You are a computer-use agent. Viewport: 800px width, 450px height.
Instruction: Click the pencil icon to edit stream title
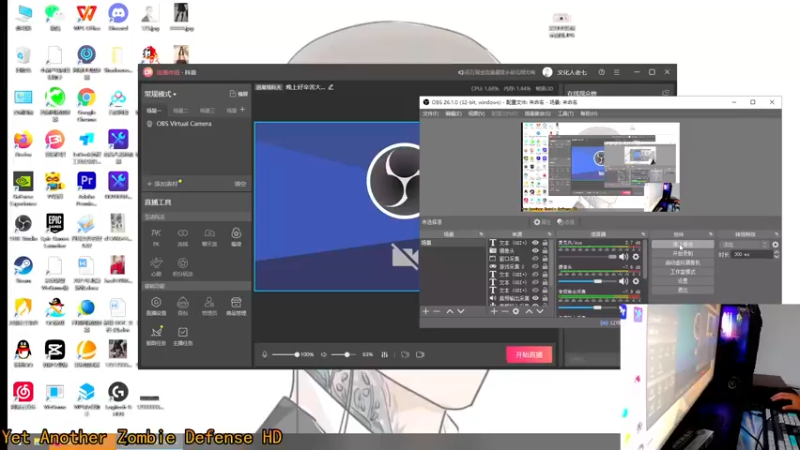[331, 87]
